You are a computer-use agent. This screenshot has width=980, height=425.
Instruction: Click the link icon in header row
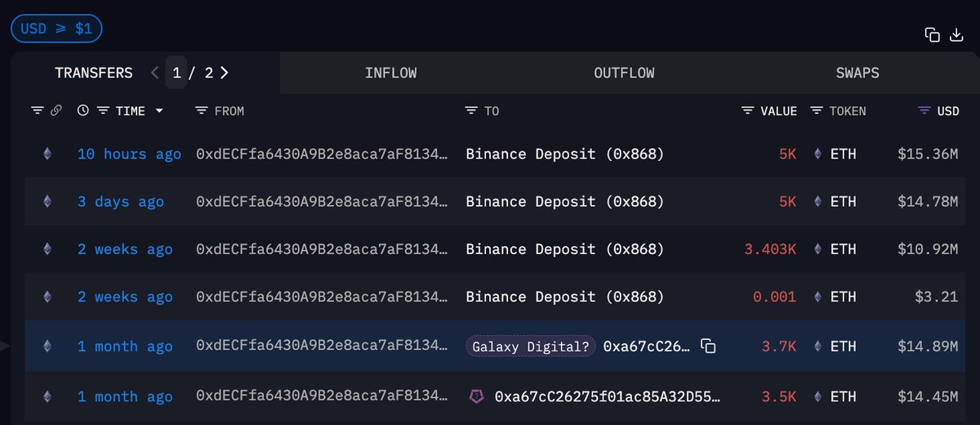point(56,110)
